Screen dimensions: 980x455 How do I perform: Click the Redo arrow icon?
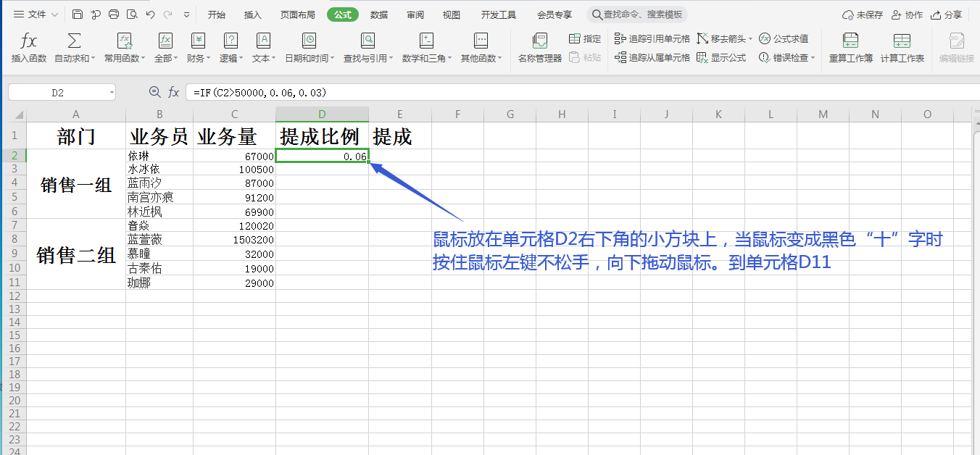(167, 14)
